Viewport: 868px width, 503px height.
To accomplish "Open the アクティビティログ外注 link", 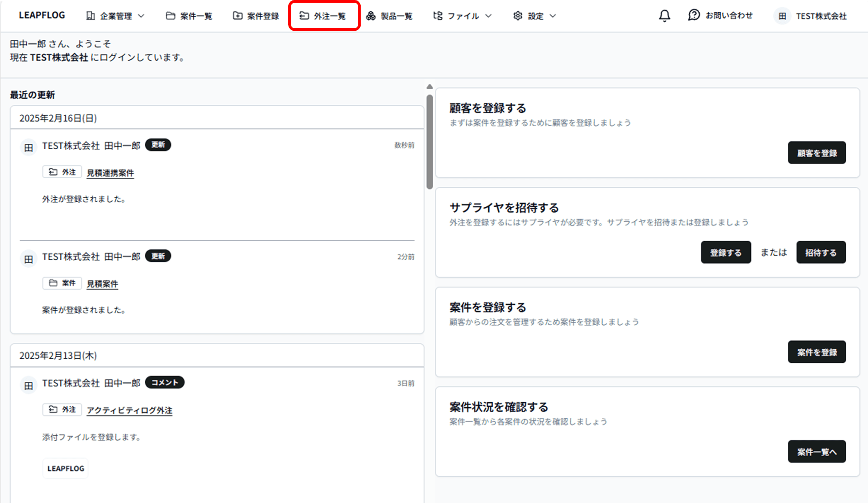I will (x=129, y=410).
